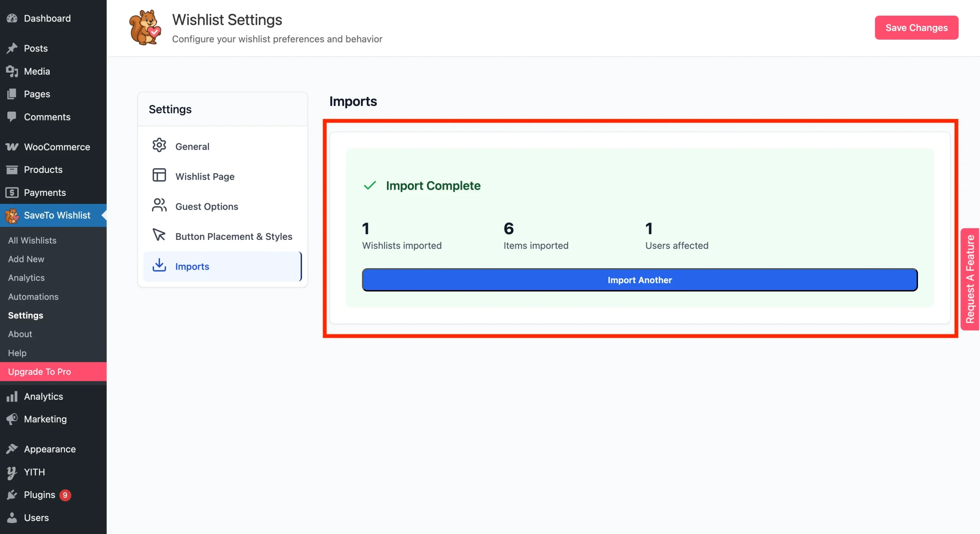
Task: Click the Marketing megaphone icon
Action: pyautogui.click(x=12, y=419)
